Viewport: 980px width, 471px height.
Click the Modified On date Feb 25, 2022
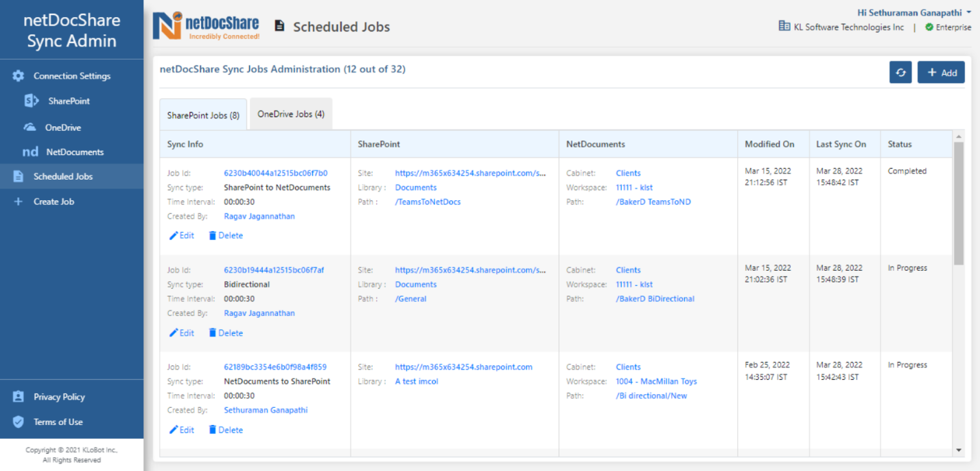(x=767, y=365)
